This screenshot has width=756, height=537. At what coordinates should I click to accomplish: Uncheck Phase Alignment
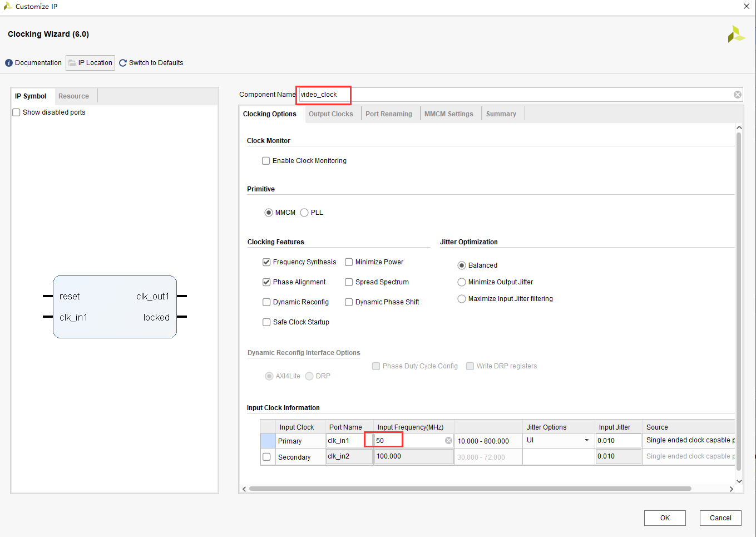tap(266, 282)
